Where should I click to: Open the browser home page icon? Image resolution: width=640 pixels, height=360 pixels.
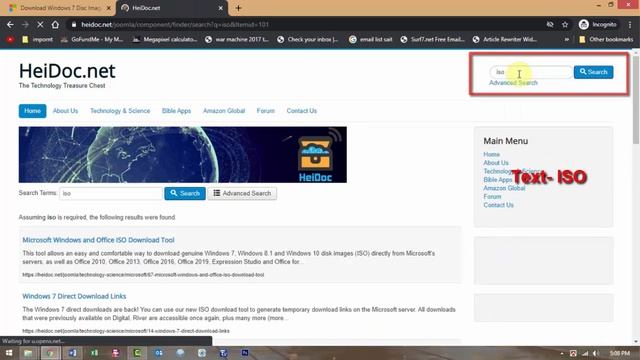(x=55, y=24)
